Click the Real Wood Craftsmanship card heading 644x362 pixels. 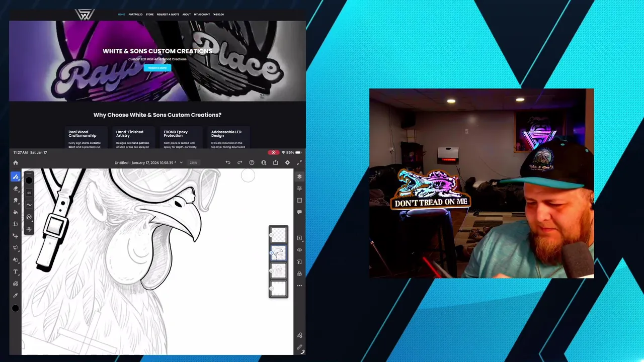[x=82, y=134]
